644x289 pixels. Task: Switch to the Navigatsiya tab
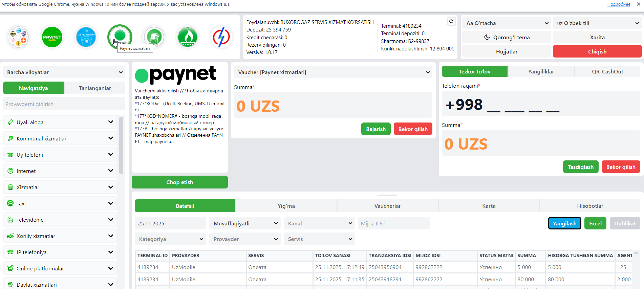33,88
